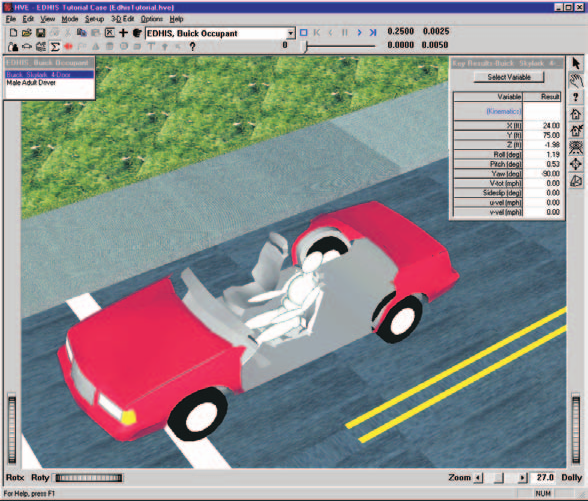Click the Result column header
Viewport: 588px width, 501px height.
click(x=542, y=97)
